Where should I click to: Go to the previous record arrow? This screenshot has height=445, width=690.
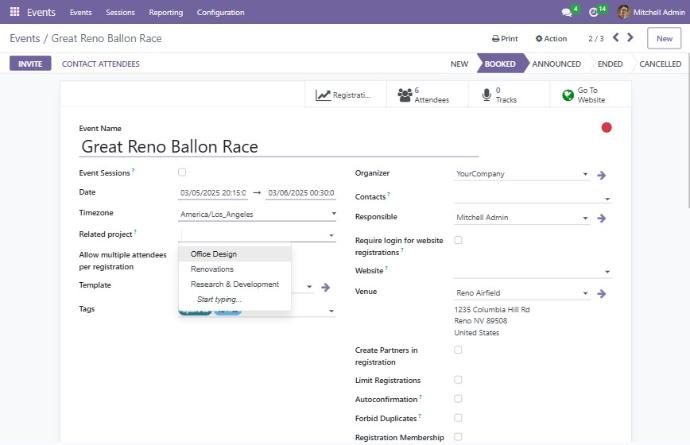click(x=616, y=38)
